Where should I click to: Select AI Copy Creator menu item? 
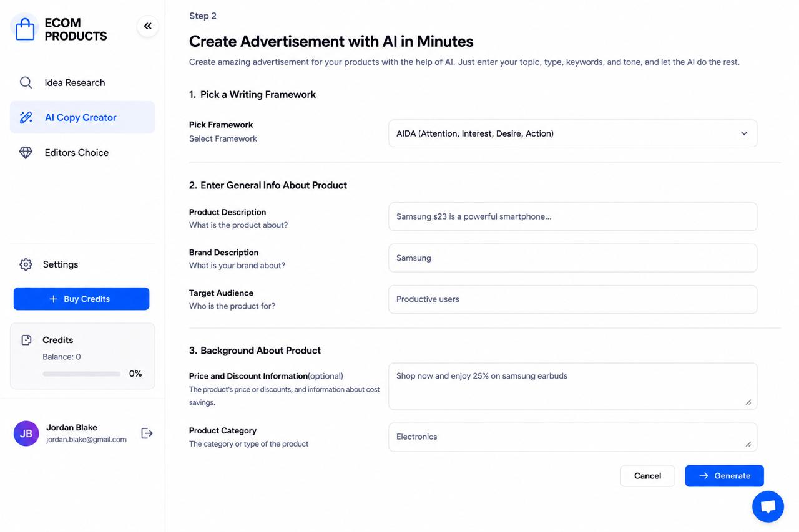(x=82, y=117)
